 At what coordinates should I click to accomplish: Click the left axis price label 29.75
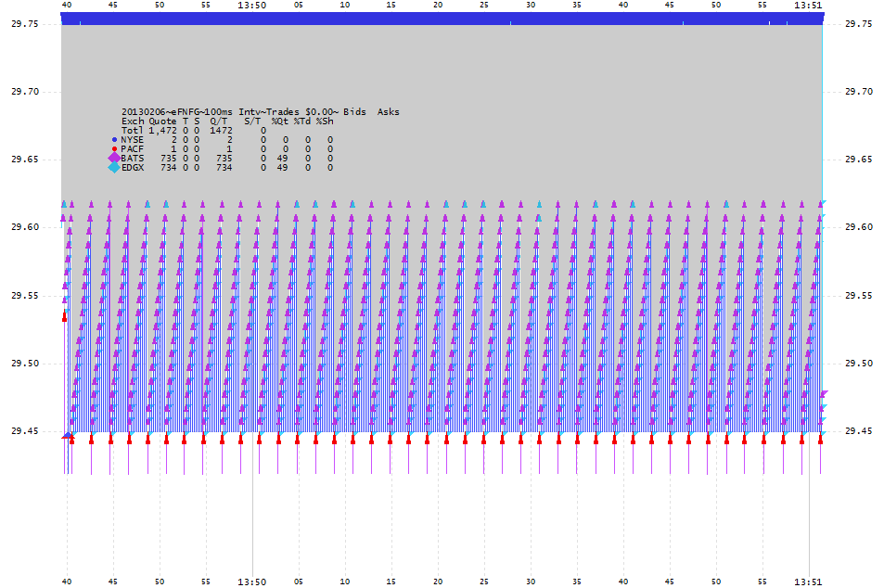(25, 24)
